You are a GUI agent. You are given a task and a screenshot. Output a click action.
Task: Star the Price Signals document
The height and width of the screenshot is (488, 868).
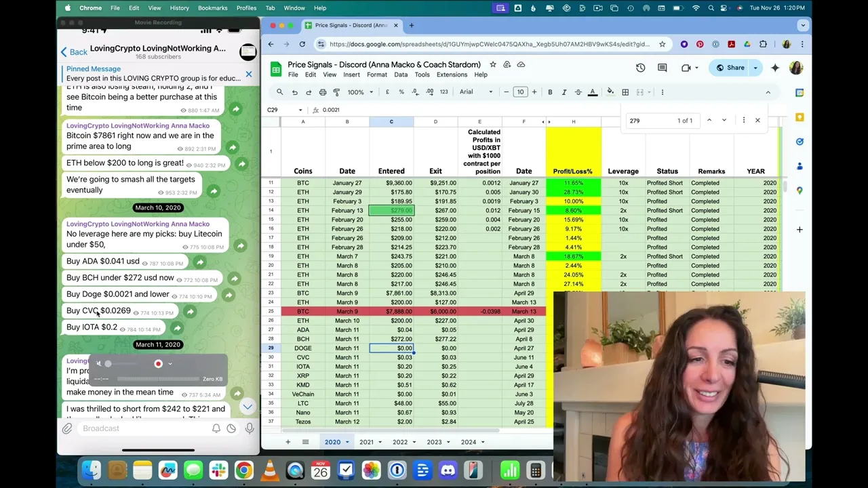click(x=493, y=64)
